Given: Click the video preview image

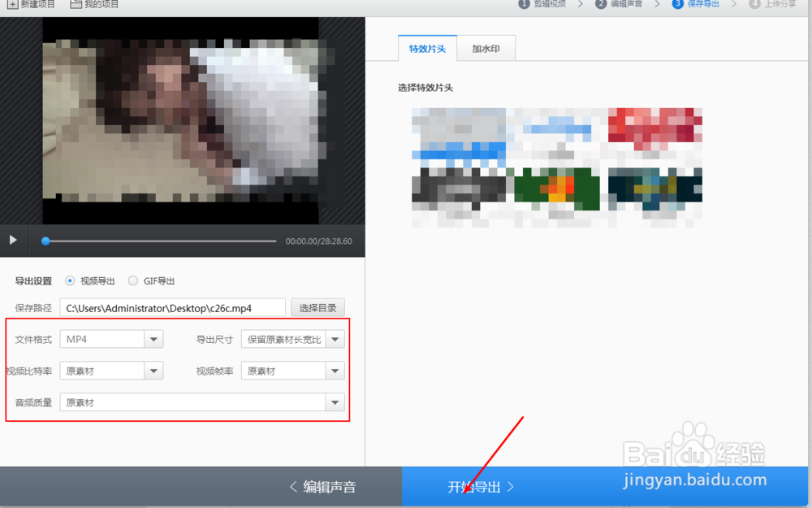Looking at the screenshot, I should click(182, 120).
